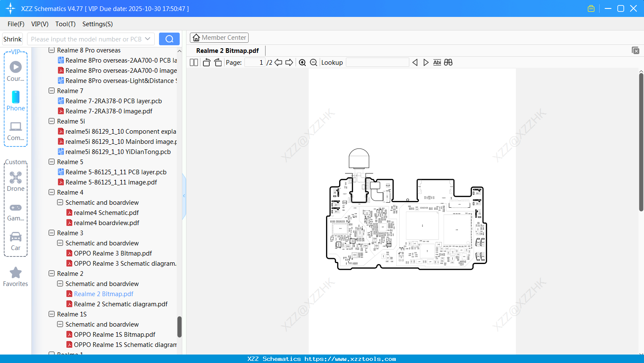Open the Course video category
This screenshot has width=644, height=363.
click(16, 71)
